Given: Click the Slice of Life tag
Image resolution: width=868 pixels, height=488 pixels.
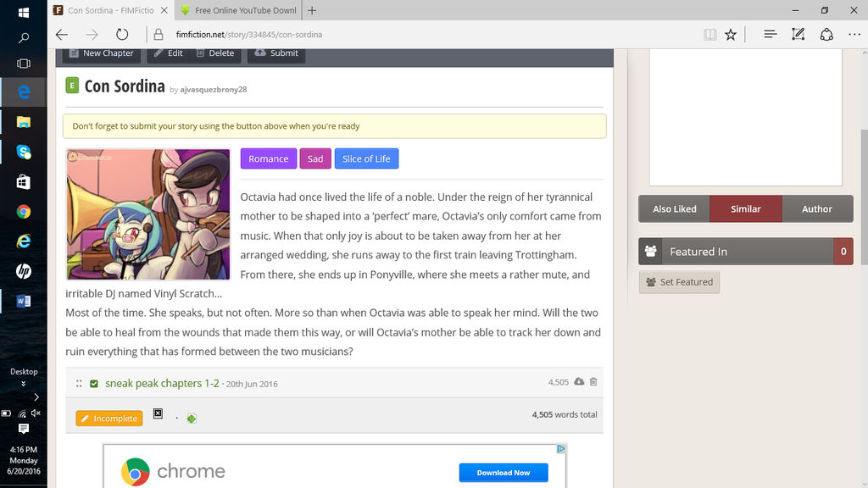Looking at the screenshot, I should (x=366, y=158).
